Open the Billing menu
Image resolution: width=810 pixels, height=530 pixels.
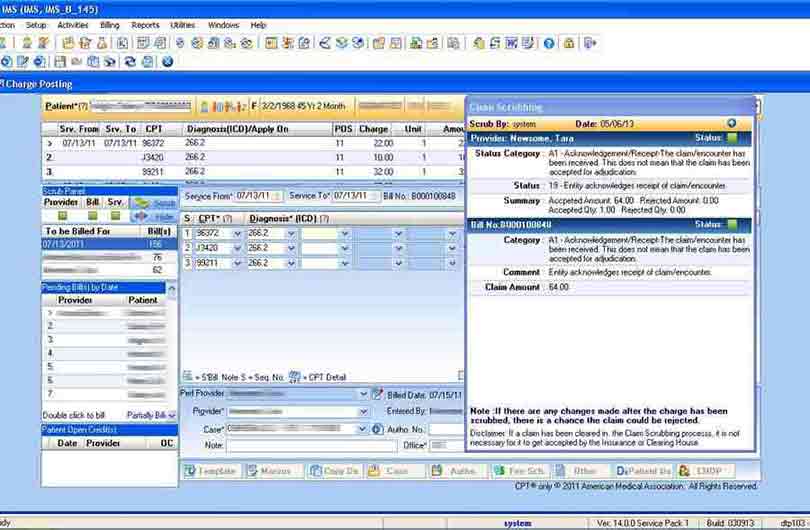(x=110, y=25)
